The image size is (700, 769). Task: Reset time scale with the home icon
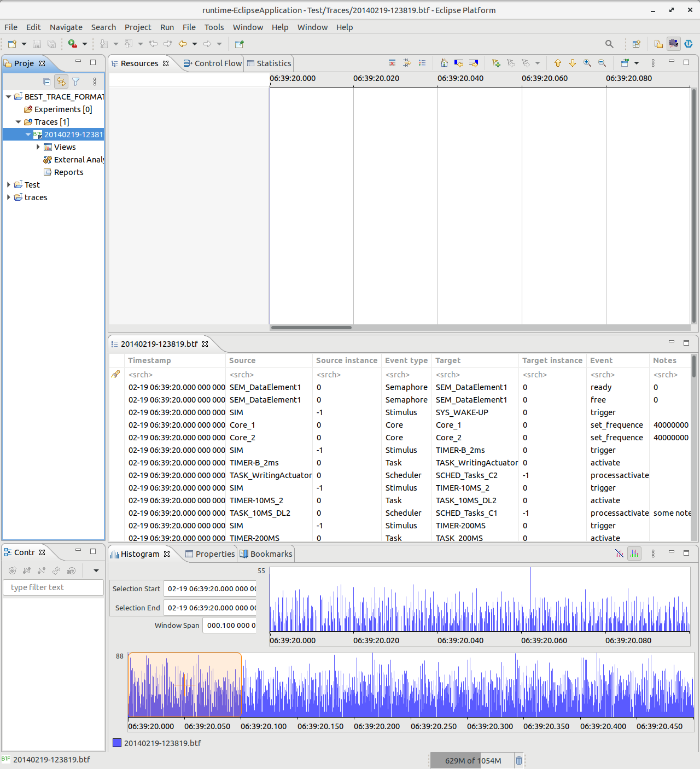click(x=444, y=63)
